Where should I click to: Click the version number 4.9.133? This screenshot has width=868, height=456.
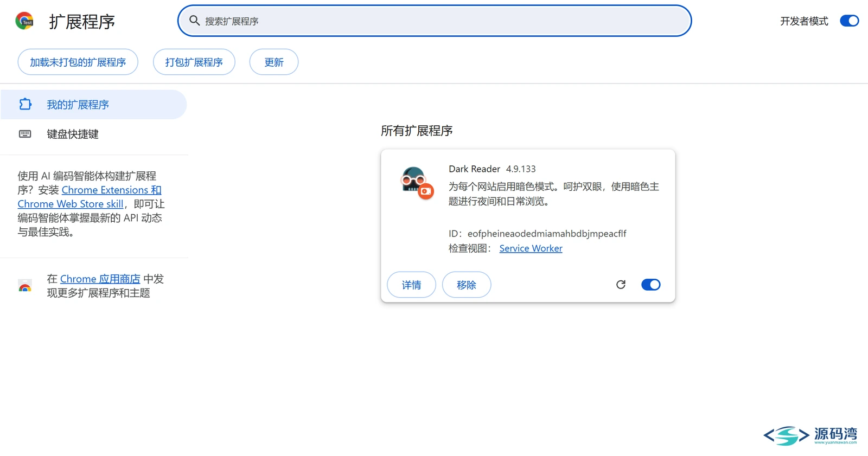pos(521,169)
